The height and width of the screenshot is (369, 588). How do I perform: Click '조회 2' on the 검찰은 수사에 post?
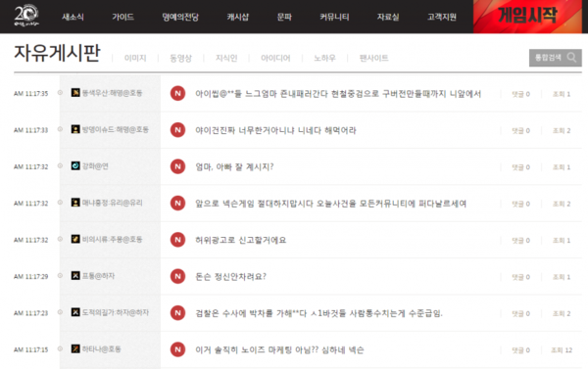click(x=562, y=313)
